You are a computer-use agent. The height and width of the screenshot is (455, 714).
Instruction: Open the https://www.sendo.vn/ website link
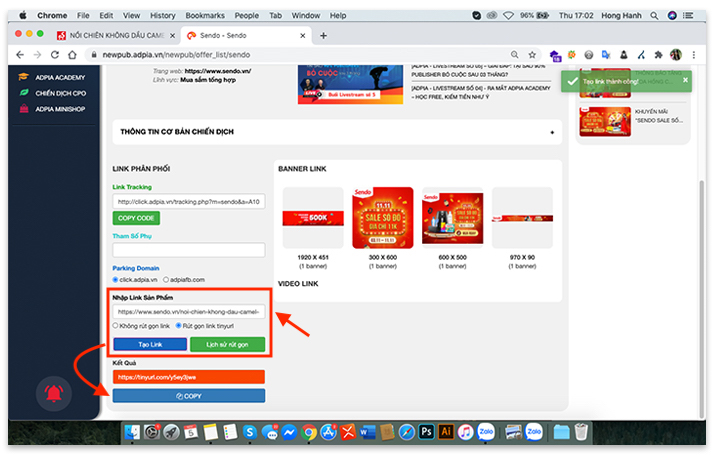[x=218, y=71]
